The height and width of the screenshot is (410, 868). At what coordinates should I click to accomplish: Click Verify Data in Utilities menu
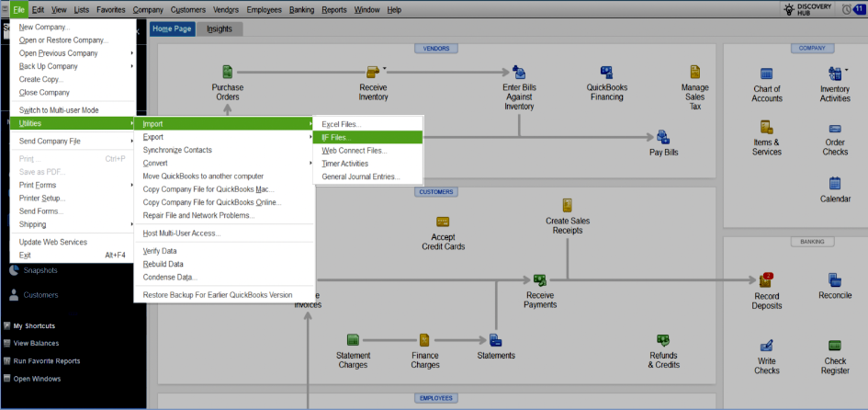160,251
